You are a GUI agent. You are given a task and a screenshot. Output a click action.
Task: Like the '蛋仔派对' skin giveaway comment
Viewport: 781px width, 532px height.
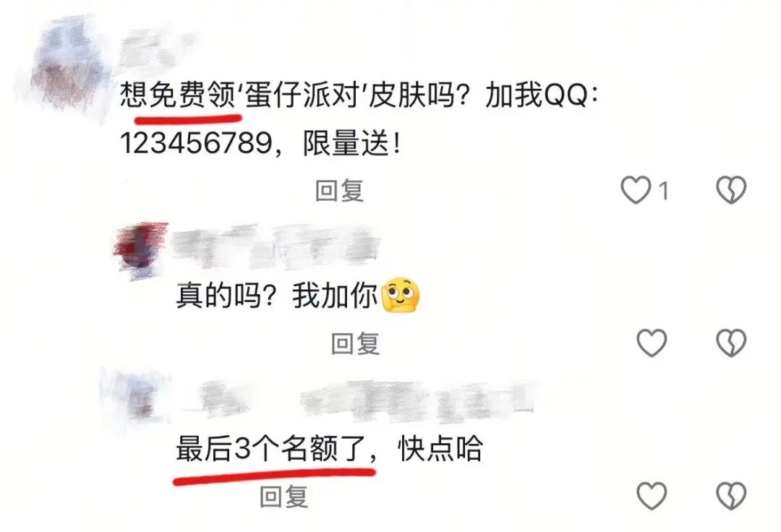coord(636,189)
